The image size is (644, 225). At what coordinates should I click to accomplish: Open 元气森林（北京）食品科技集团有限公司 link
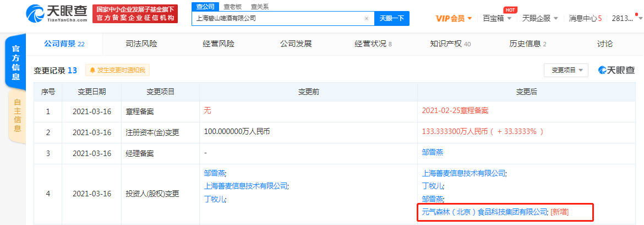pyautogui.click(x=484, y=211)
